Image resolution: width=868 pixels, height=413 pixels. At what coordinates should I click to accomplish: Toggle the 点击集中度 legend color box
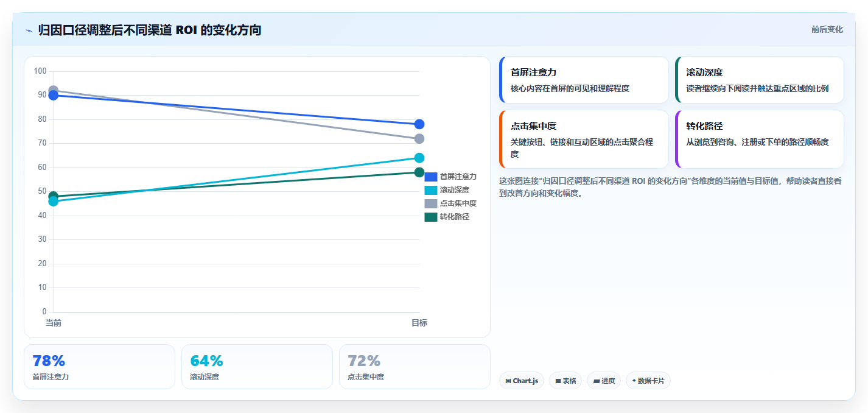431,203
